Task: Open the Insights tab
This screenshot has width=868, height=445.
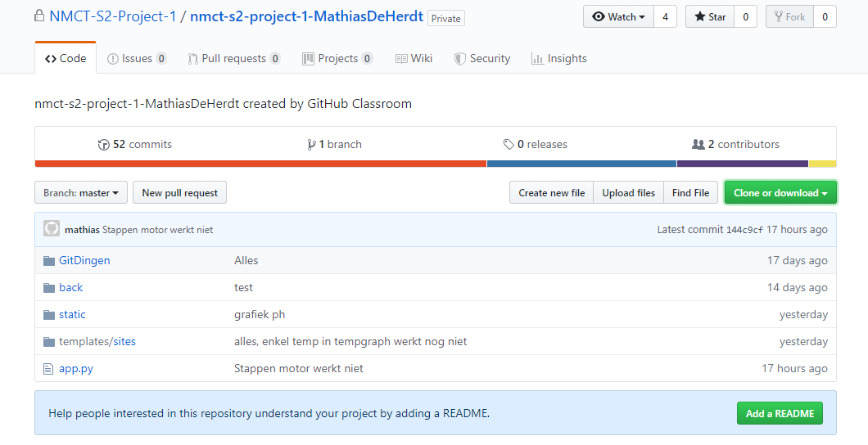Action: [559, 58]
